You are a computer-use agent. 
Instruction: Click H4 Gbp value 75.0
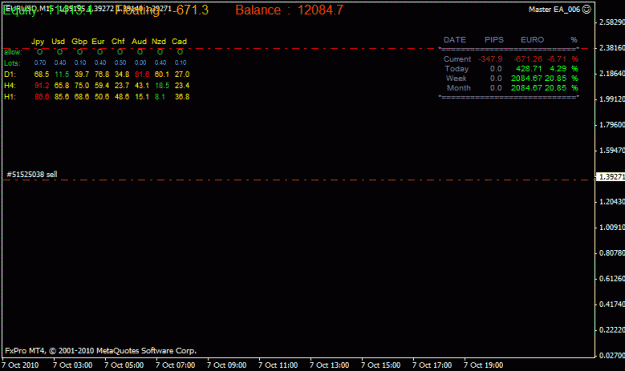(82, 86)
